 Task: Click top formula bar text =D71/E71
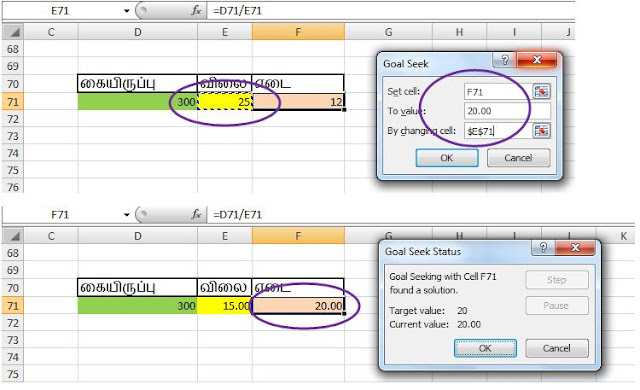(x=238, y=11)
